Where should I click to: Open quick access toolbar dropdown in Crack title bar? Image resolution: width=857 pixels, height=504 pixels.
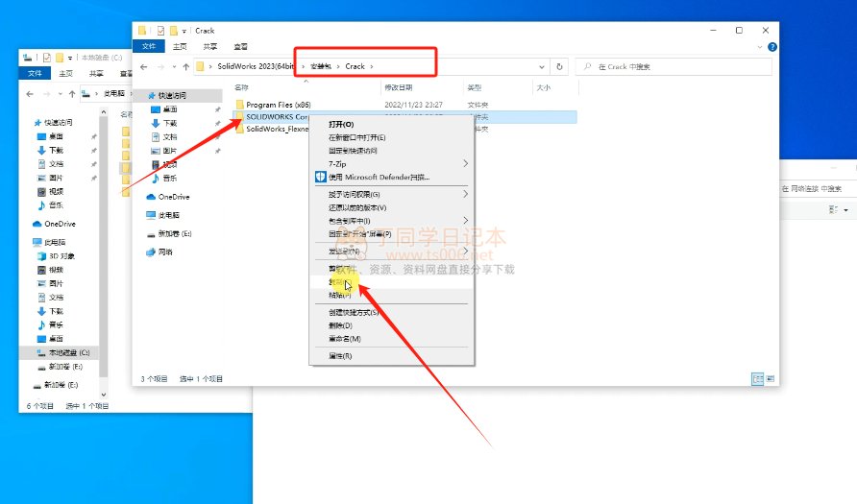point(184,31)
